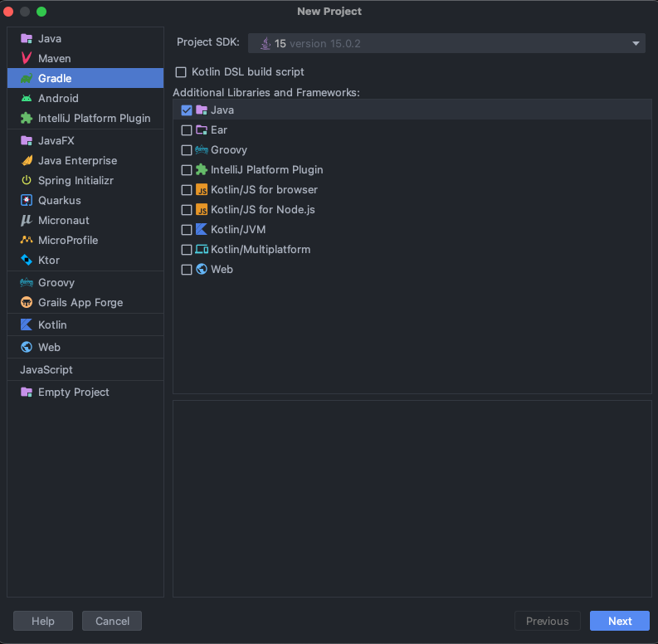
Task: Uncheck the Java framework checkbox
Action: pos(187,110)
